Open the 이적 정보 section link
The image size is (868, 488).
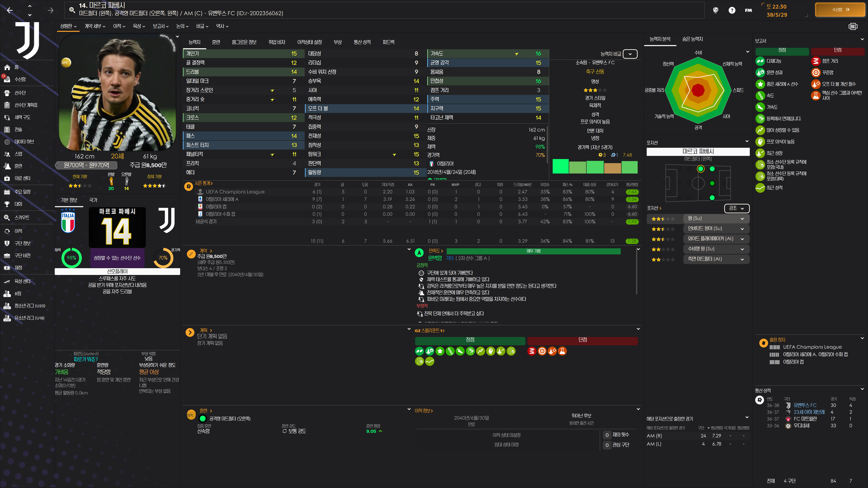point(424,411)
